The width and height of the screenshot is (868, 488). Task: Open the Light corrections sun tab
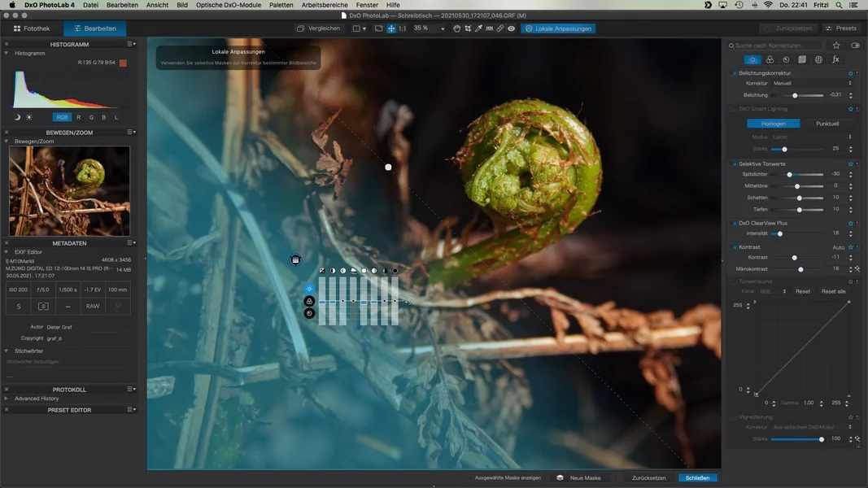[x=752, y=59]
